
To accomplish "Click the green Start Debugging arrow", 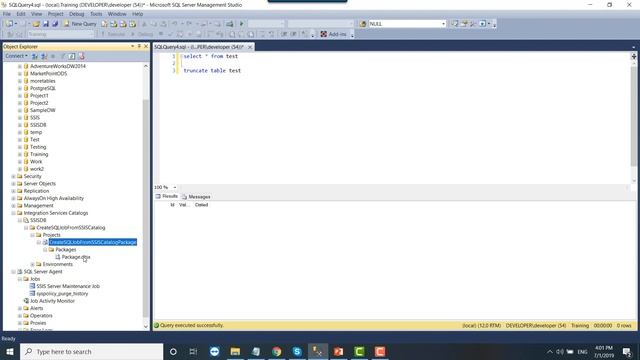I will point(242,24).
